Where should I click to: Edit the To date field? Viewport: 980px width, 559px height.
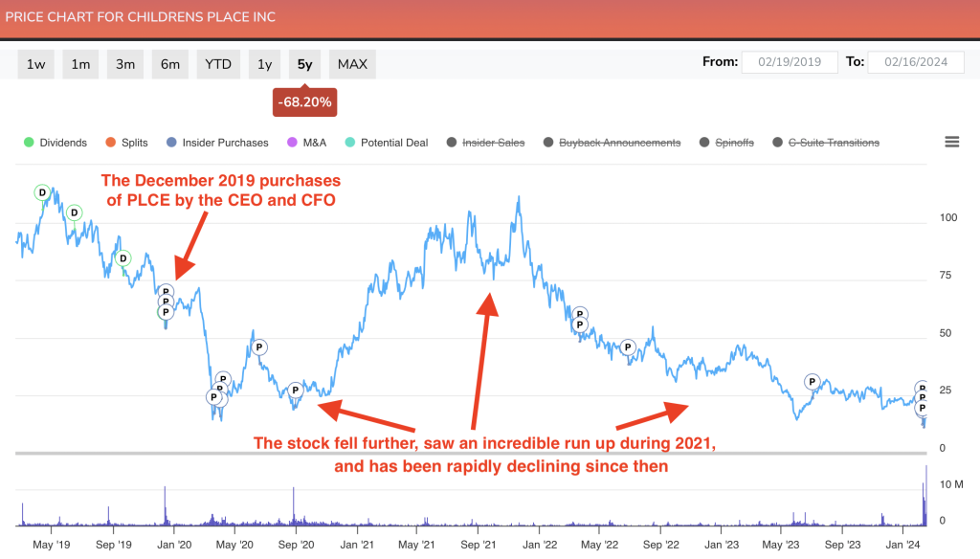coord(916,62)
